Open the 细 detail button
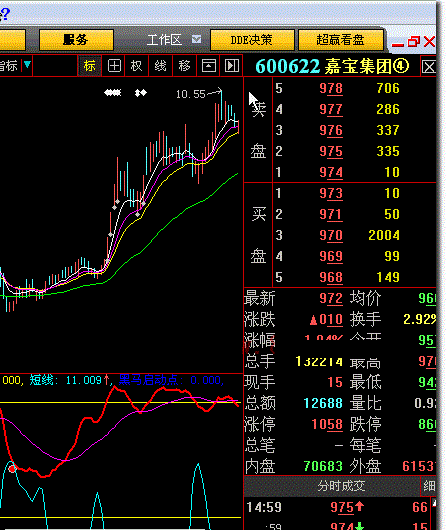 pos(429,486)
